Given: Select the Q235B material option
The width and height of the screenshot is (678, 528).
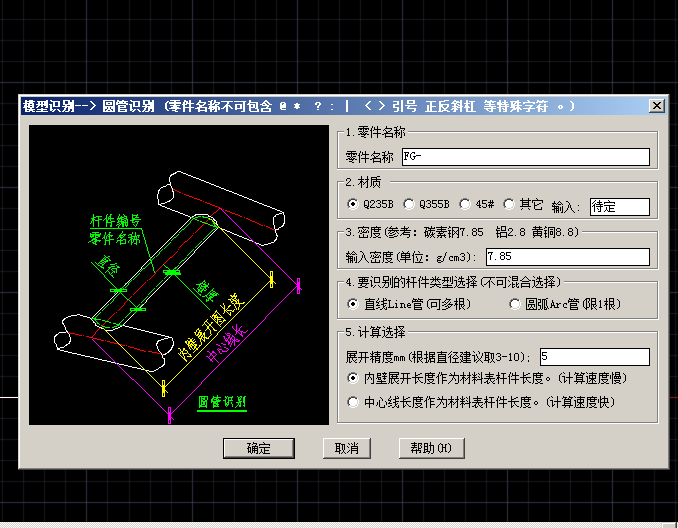Looking at the screenshot, I should [353, 205].
